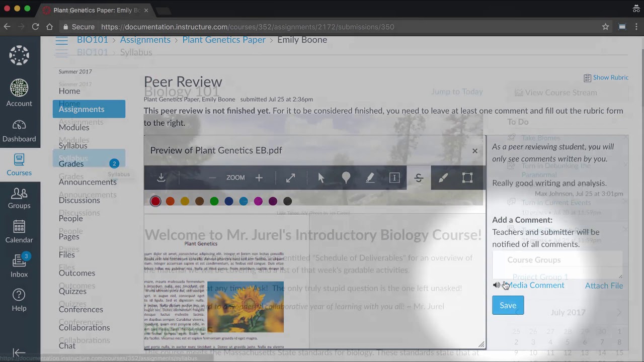The width and height of the screenshot is (644, 362).
Task: Open Account in global navigation
Action: point(19,94)
